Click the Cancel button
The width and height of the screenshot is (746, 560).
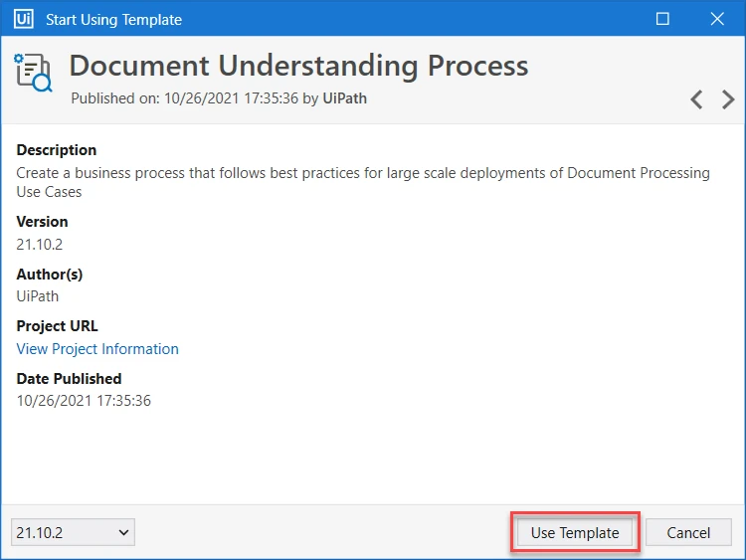tap(688, 532)
